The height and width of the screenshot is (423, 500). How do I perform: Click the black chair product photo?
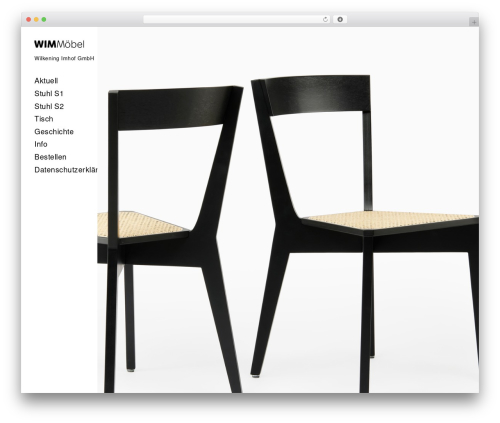(288, 210)
